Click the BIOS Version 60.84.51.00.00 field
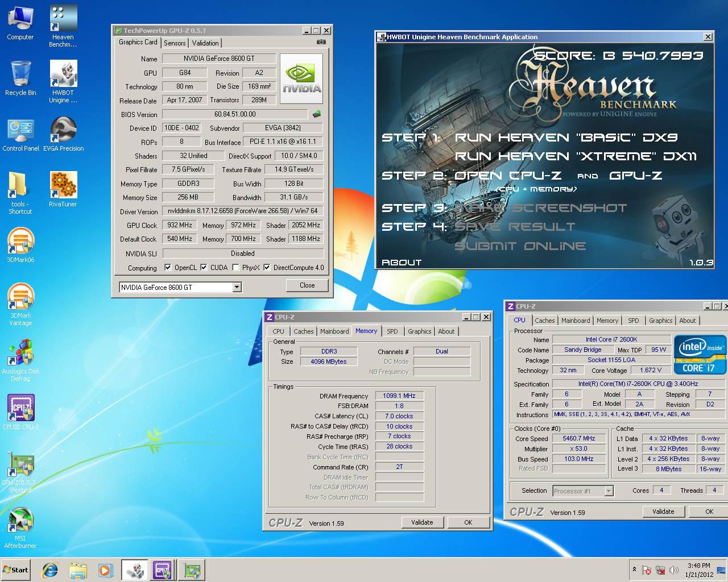 pyautogui.click(x=235, y=114)
